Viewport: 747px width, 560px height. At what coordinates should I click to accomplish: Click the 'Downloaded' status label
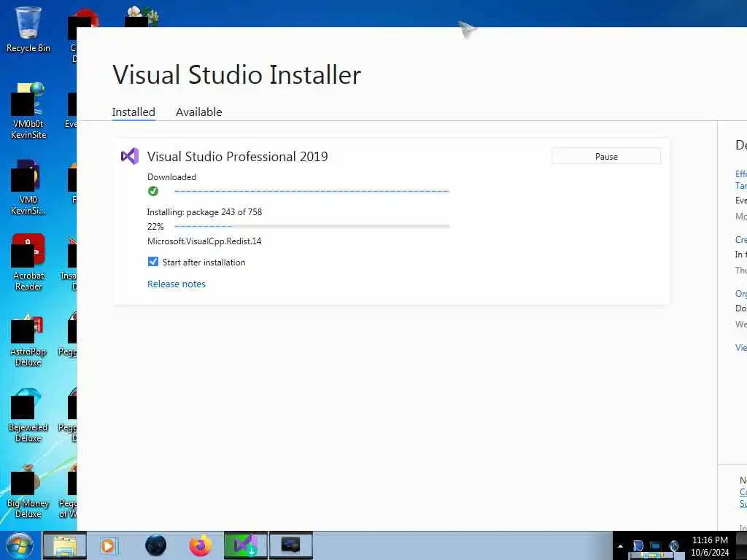(171, 177)
